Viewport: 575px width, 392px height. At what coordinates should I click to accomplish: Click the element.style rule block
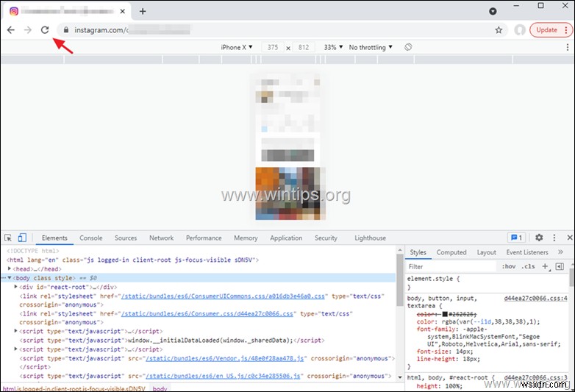tap(487, 283)
